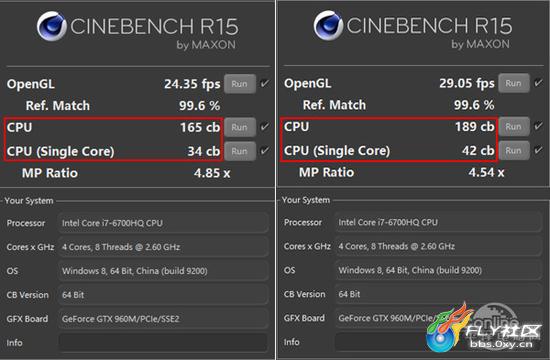550x360 pixels.
Task: Click the OS field in right window
Action: [x=438, y=270]
